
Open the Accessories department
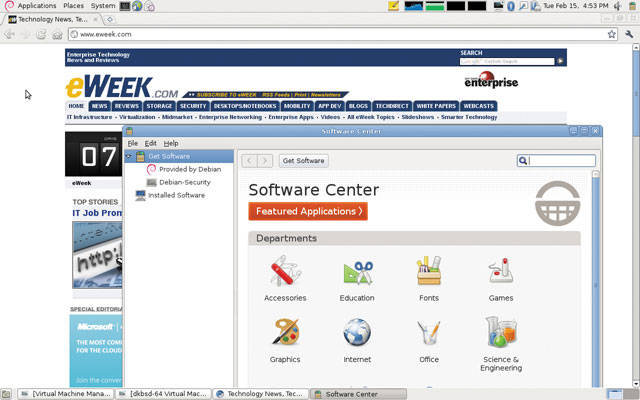point(285,278)
